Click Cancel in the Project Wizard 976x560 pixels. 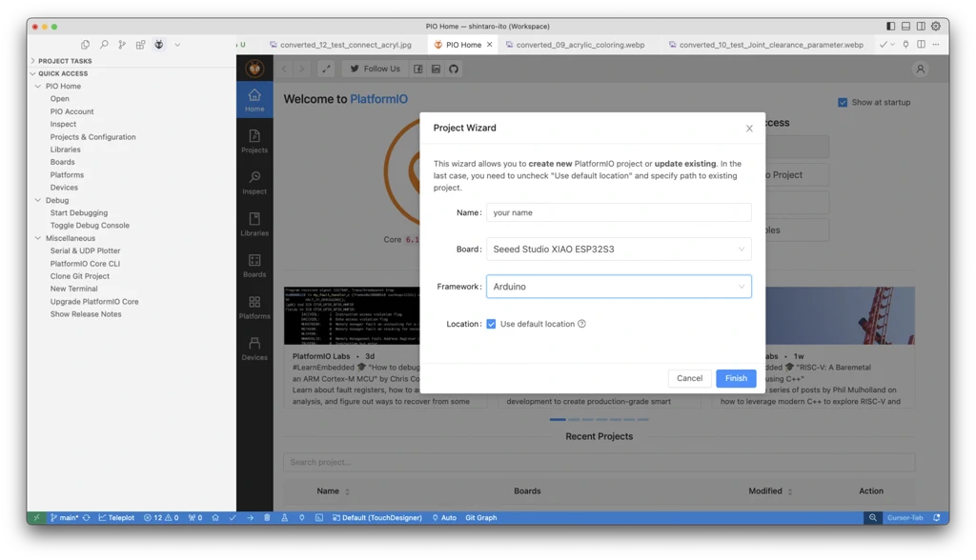tap(689, 378)
